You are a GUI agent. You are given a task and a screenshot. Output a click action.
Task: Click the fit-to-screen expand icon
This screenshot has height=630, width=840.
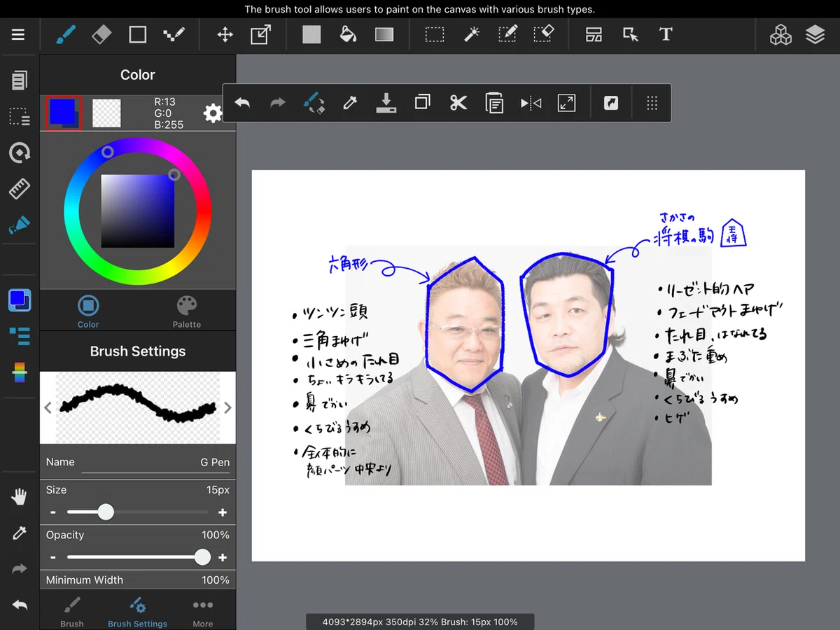tap(566, 104)
